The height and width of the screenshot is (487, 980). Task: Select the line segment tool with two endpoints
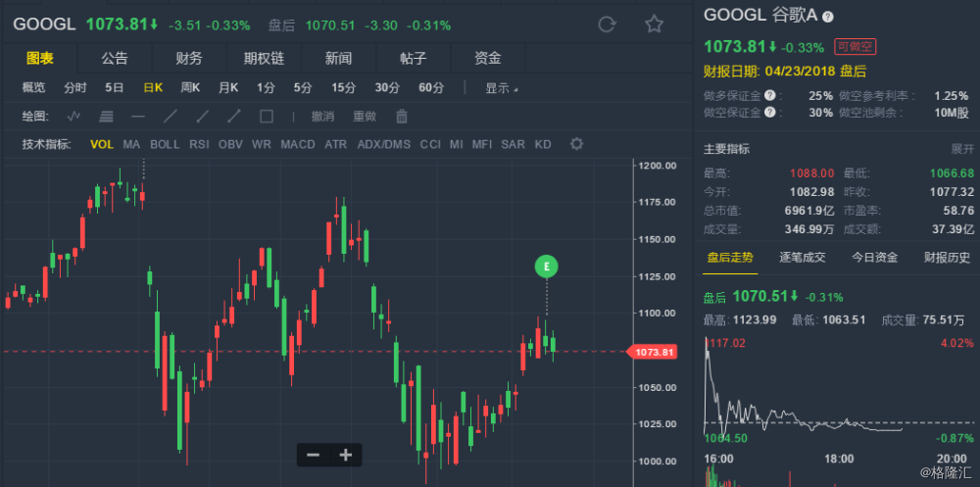(234, 117)
